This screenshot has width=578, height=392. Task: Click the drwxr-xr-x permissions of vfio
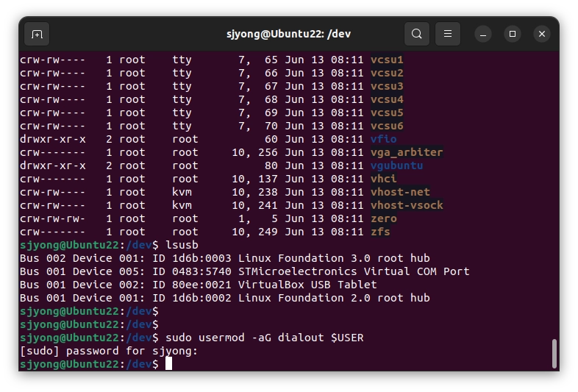tap(53, 139)
